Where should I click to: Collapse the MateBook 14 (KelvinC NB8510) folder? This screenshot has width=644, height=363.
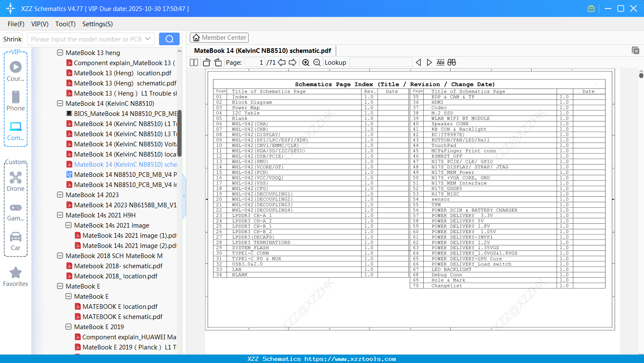click(x=60, y=104)
